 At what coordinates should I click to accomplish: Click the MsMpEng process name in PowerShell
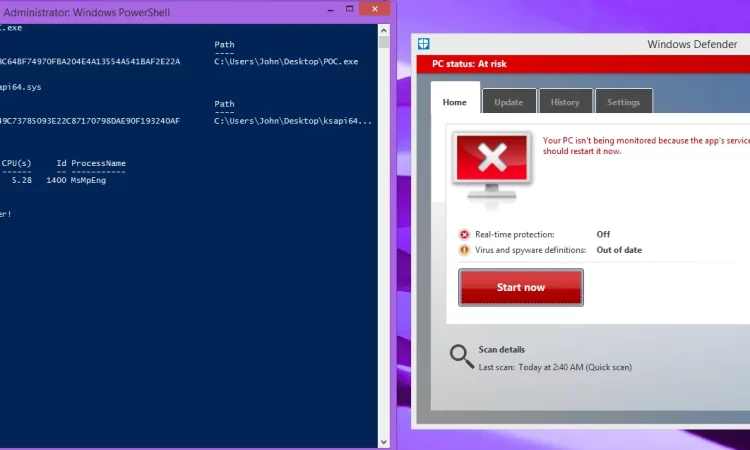[x=88, y=180]
